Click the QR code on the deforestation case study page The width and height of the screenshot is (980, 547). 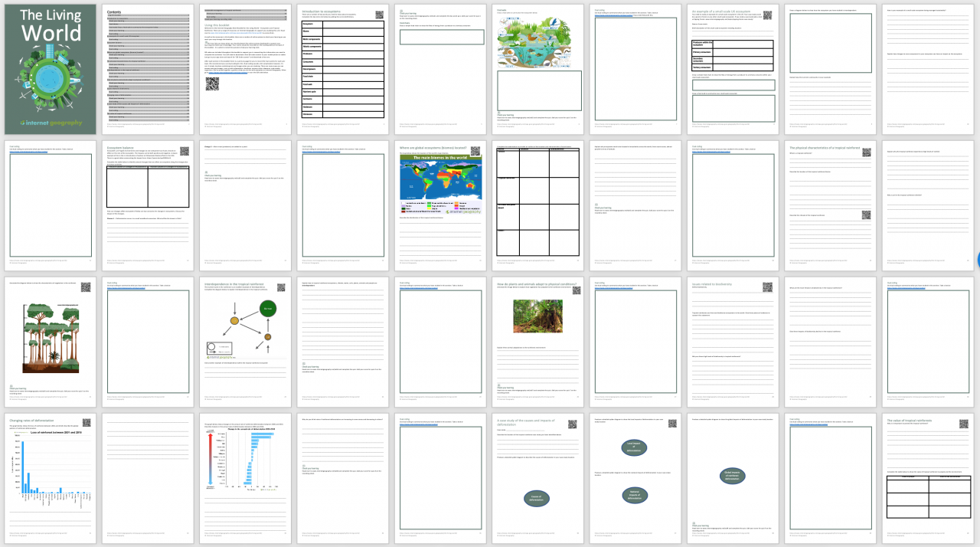pyautogui.click(x=572, y=424)
